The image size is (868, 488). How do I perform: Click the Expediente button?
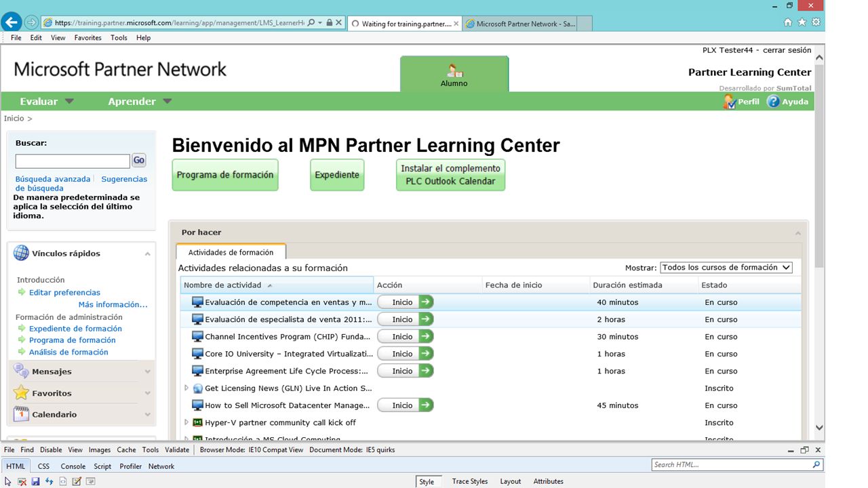pos(337,175)
